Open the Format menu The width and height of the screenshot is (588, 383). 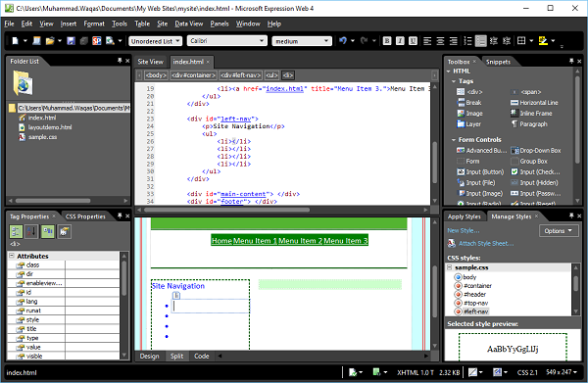(x=94, y=24)
